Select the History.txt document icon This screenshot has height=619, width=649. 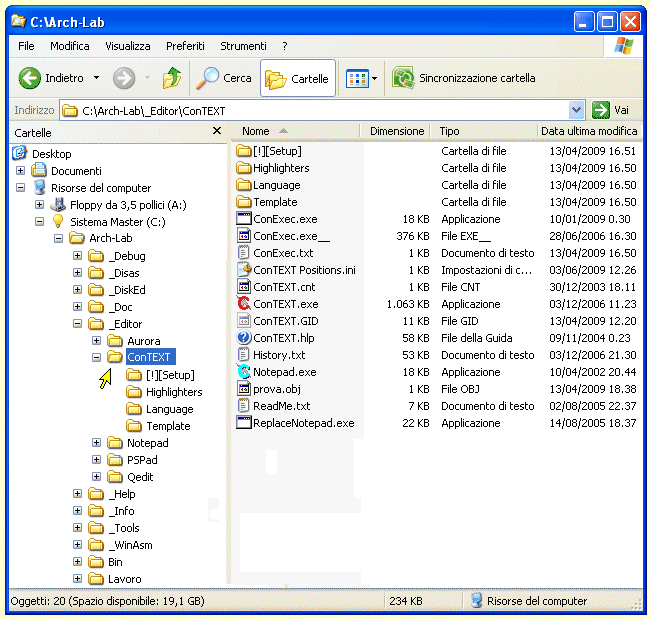coord(244,355)
